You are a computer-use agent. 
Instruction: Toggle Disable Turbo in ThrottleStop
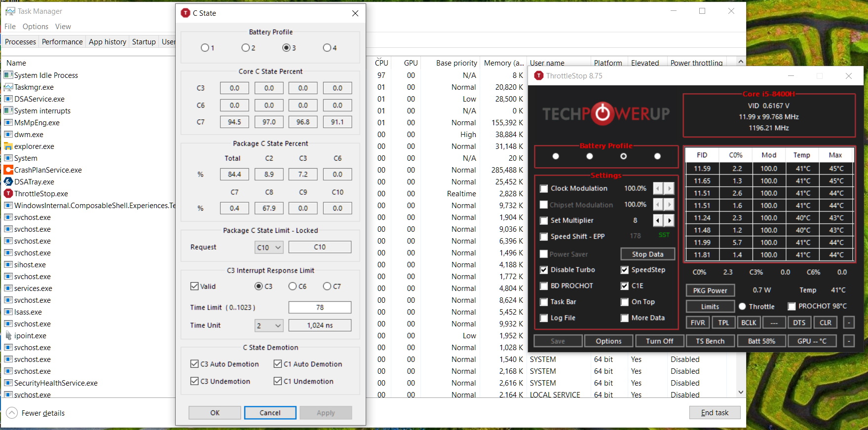coord(544,270)
